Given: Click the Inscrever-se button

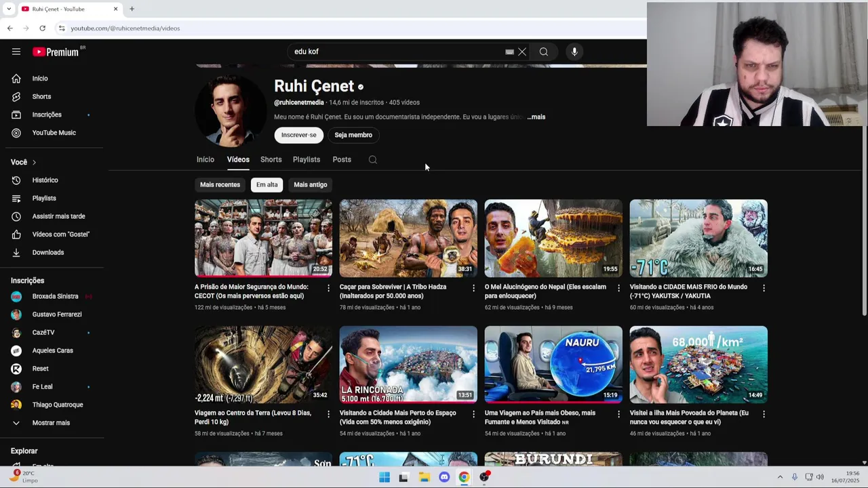Looking at the screenshot, I should coord(299,135).
